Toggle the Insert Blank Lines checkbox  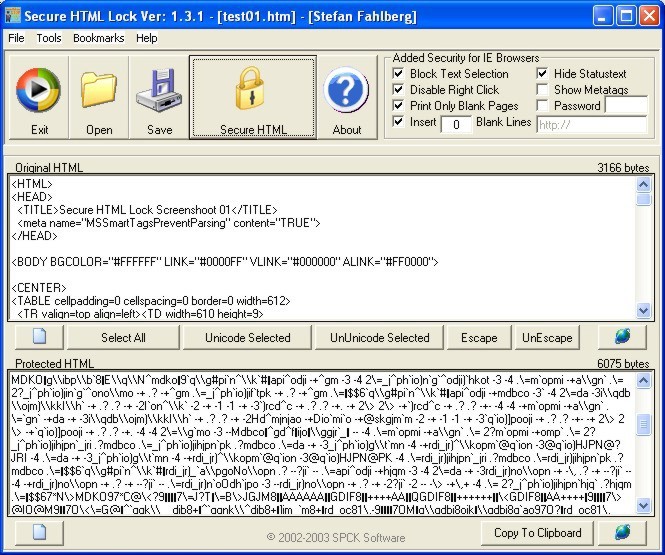[x=398, y=122]
